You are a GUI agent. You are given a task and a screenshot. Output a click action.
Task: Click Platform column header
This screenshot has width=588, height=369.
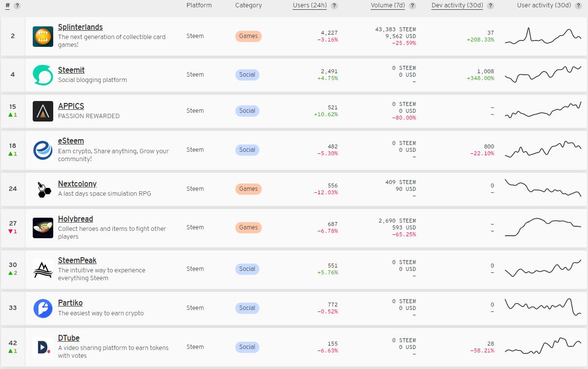(x=199, y=5)
